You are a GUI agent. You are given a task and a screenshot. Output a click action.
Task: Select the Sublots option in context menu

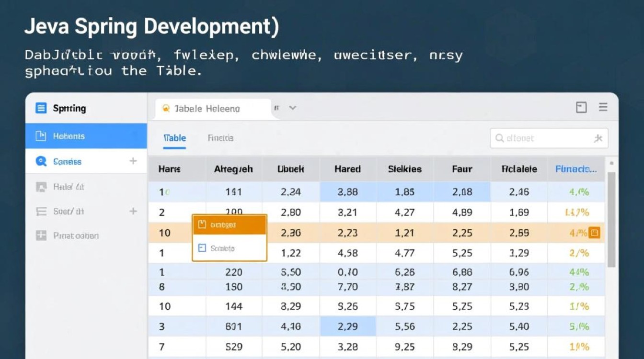tap(229, 248)
